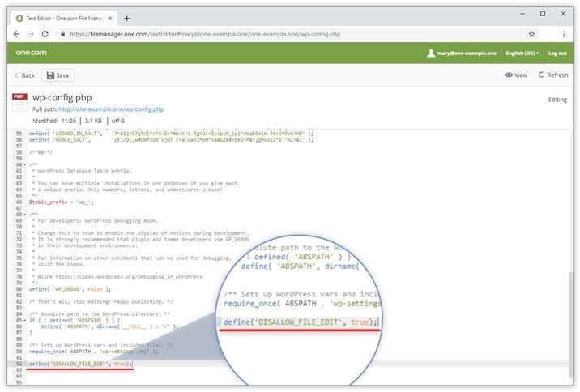Screen dimensions: 580x392
Task: Open the mary@one-example.one account menu
Action: pyautogui.click(x=462, y=53)
